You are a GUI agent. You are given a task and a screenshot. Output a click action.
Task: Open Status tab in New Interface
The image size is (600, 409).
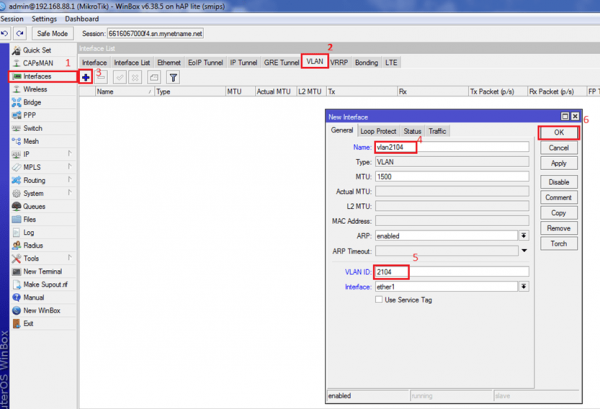[x=412, y=131]
